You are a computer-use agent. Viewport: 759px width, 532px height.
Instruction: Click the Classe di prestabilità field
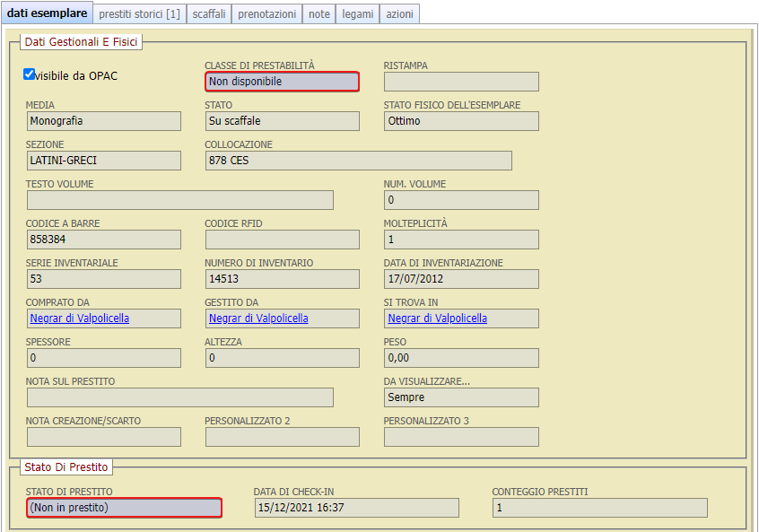click(282, 82)
